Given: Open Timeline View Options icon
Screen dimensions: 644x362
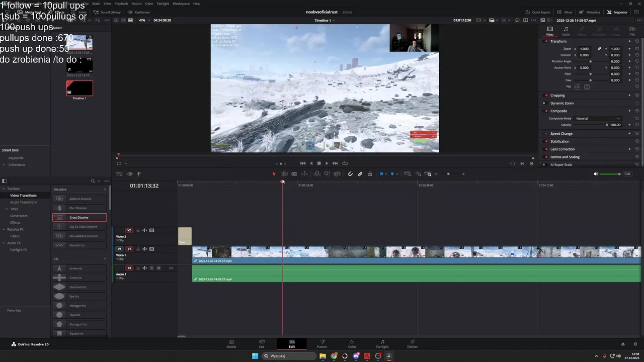Looking at the screenshot, I should [x=119, y=174].
